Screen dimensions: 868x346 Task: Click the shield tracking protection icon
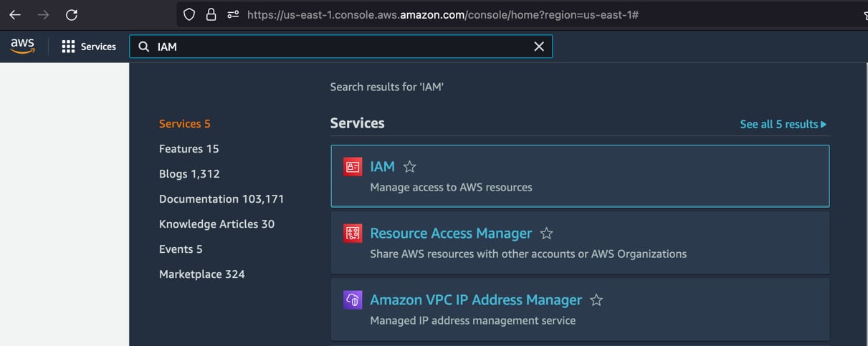[x=189, y=14]
